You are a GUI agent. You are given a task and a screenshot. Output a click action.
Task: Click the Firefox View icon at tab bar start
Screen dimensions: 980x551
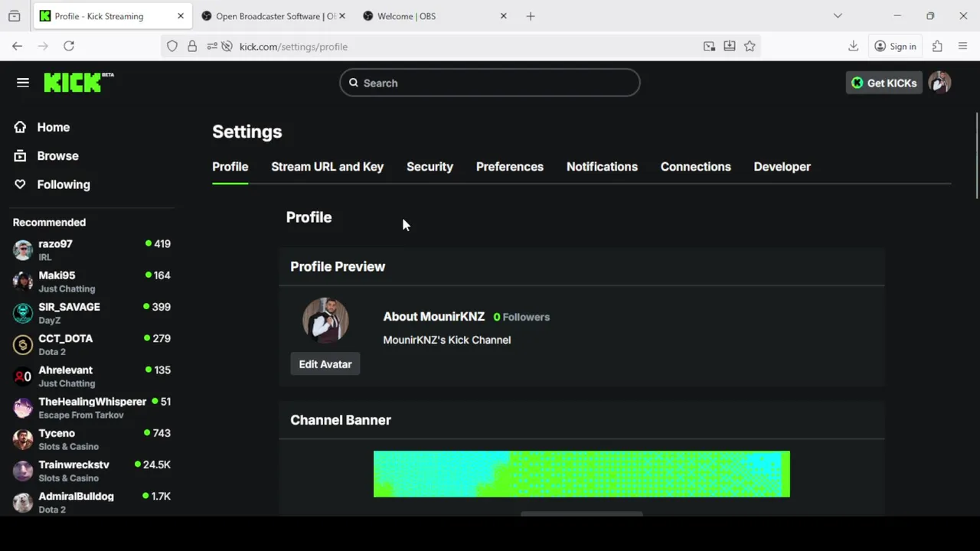coord(14,16)
